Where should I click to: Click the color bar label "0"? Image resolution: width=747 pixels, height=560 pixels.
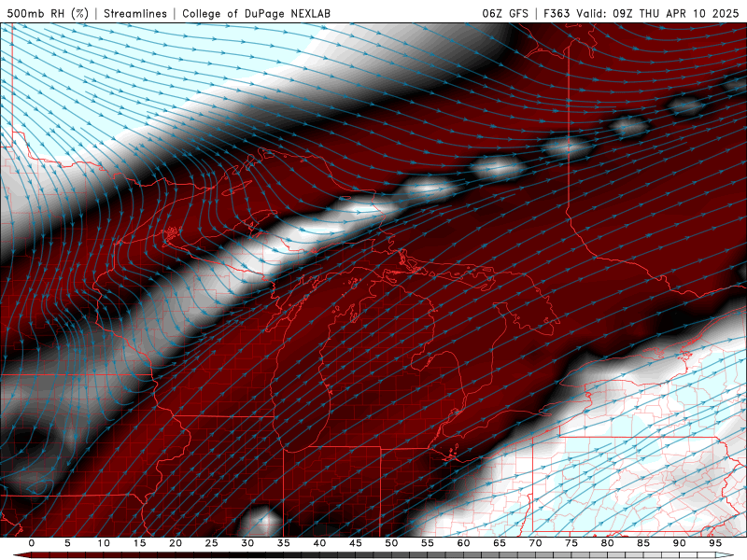coord(32,543)
